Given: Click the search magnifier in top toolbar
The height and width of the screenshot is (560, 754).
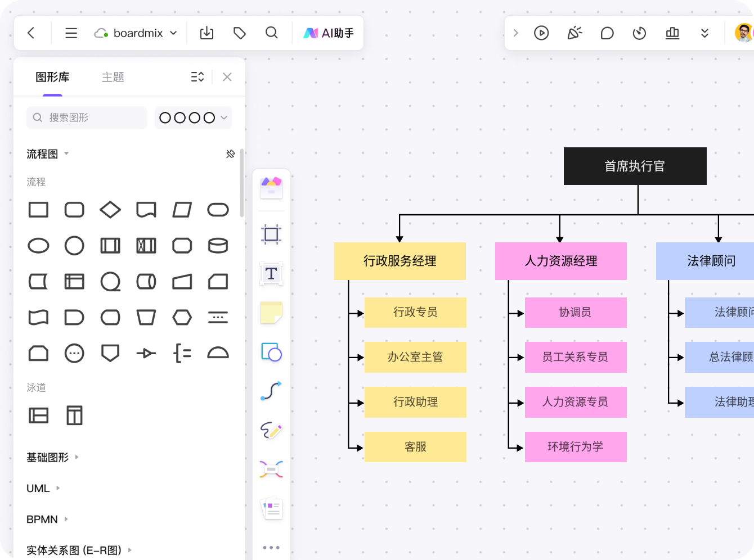Looking at the screenshot, I should tap(272, 33).
